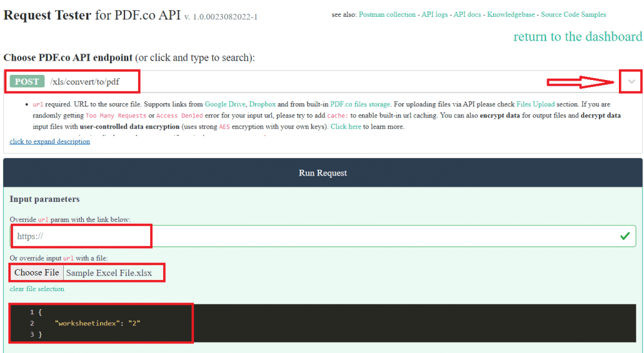Open the Knowledgebase link

[x=511, y=14]
